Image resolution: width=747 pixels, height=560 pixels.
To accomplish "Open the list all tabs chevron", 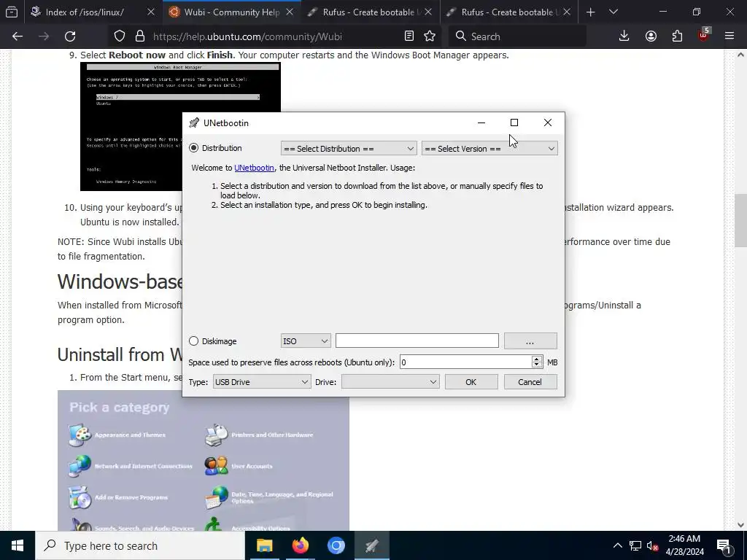I will click(x=614, y=12).
